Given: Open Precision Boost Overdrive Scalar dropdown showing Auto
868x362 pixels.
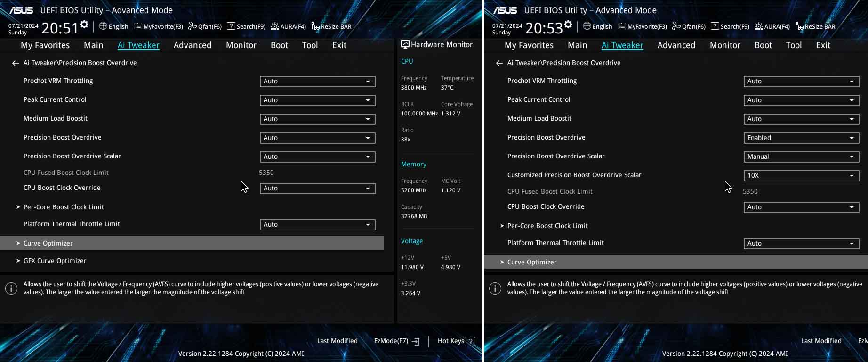Looking at the screenshot, I should [x=317, y=156].
